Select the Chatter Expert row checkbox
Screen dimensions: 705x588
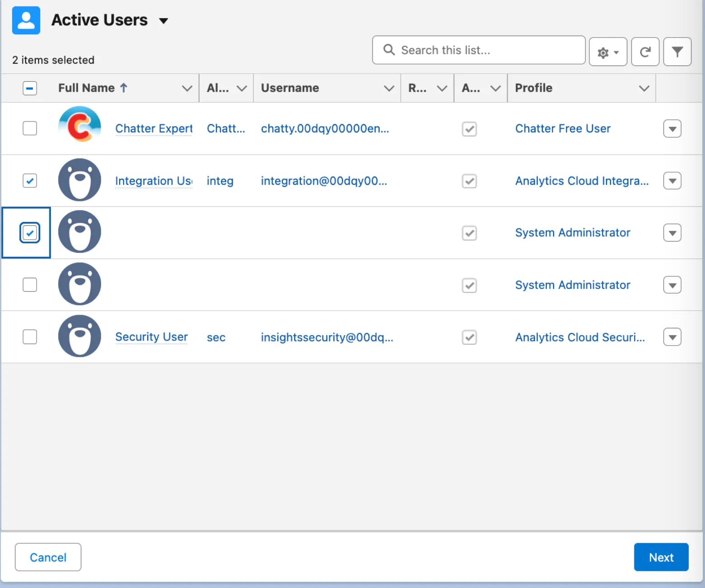point(30,128)
